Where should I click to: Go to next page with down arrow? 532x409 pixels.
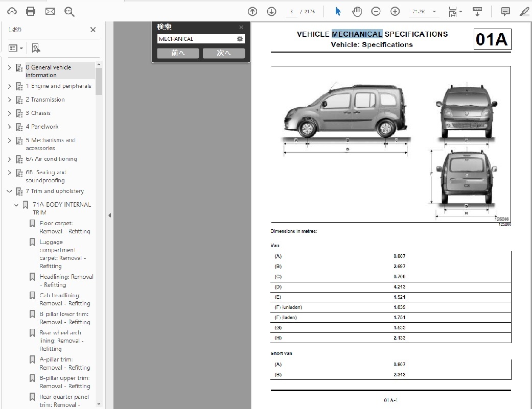(271, 11)
